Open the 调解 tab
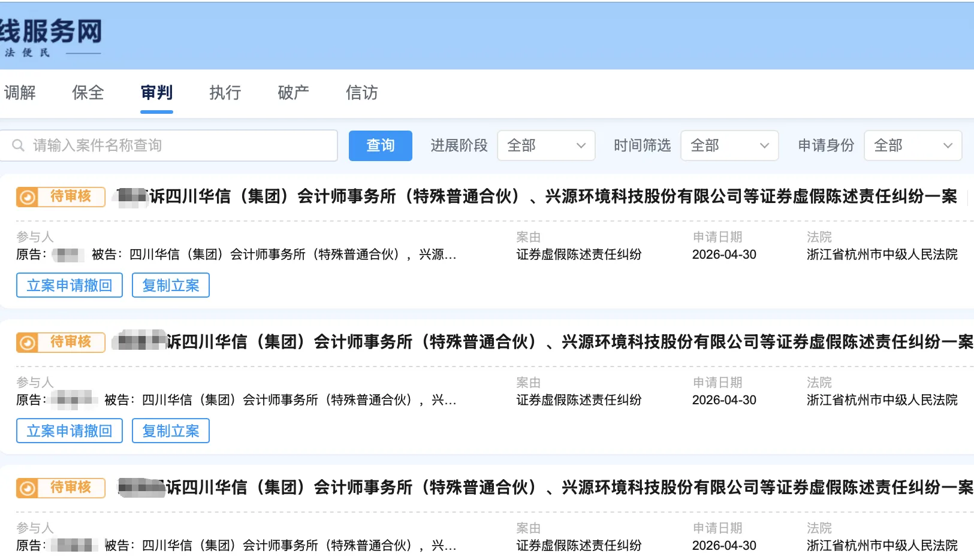 pos(19,93)
